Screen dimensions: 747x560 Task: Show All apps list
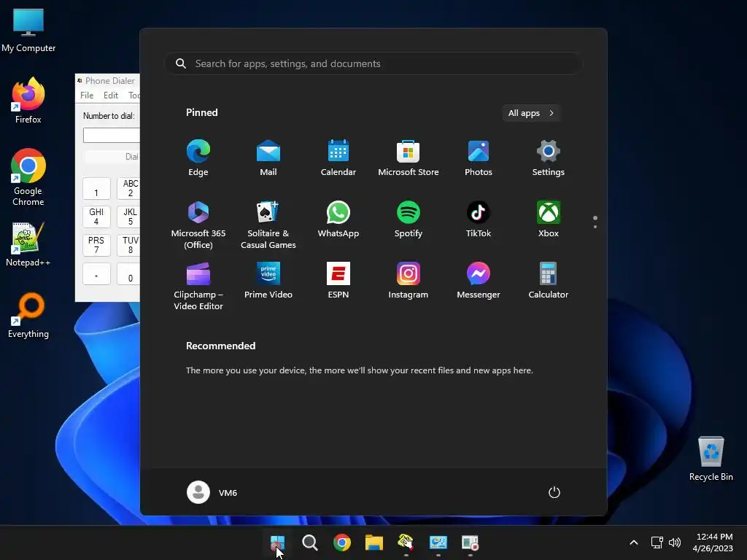pyautogui.click(x=531, y=113)
